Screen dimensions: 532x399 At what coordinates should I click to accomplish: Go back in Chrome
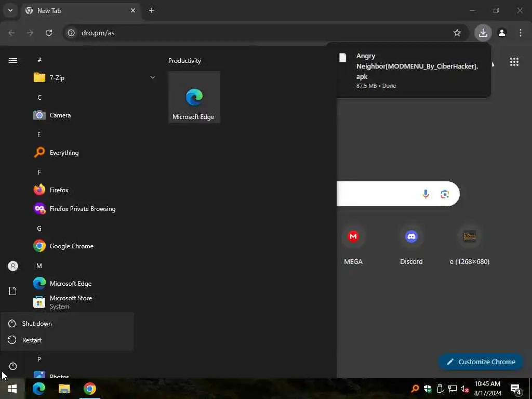point(11,33)
